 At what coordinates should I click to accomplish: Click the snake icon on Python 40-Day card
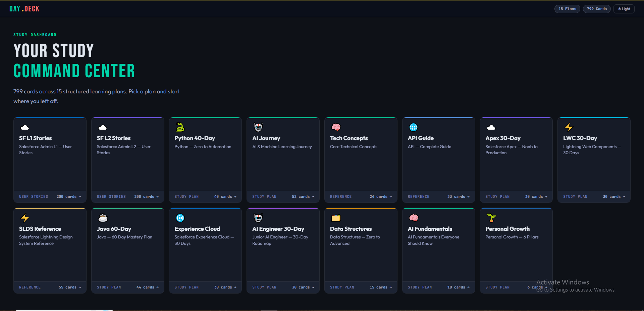pos(180,127)
